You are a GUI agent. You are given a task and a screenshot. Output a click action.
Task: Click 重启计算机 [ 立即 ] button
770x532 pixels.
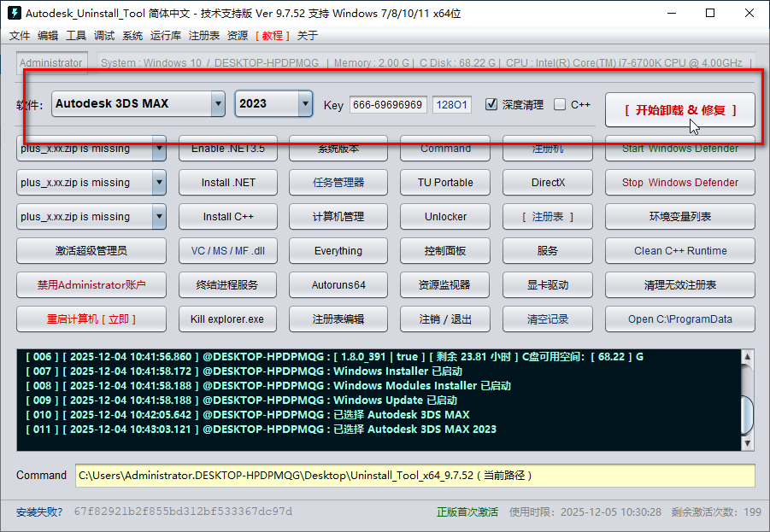(x=91, y=319)
